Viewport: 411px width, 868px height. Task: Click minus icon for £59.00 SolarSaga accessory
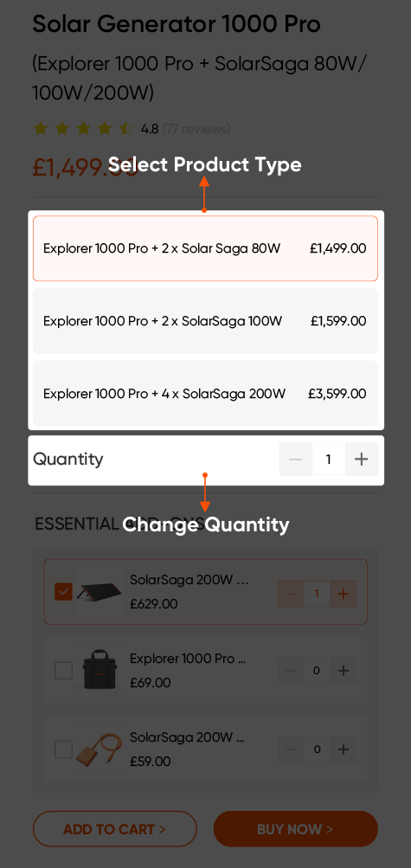point(291,749)
